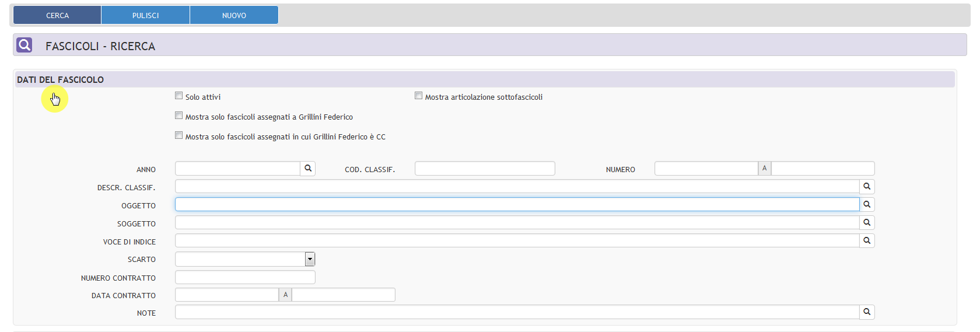Toggle Mostra solo fascicoli assegnati a Grillini Federico

point(179,116)
